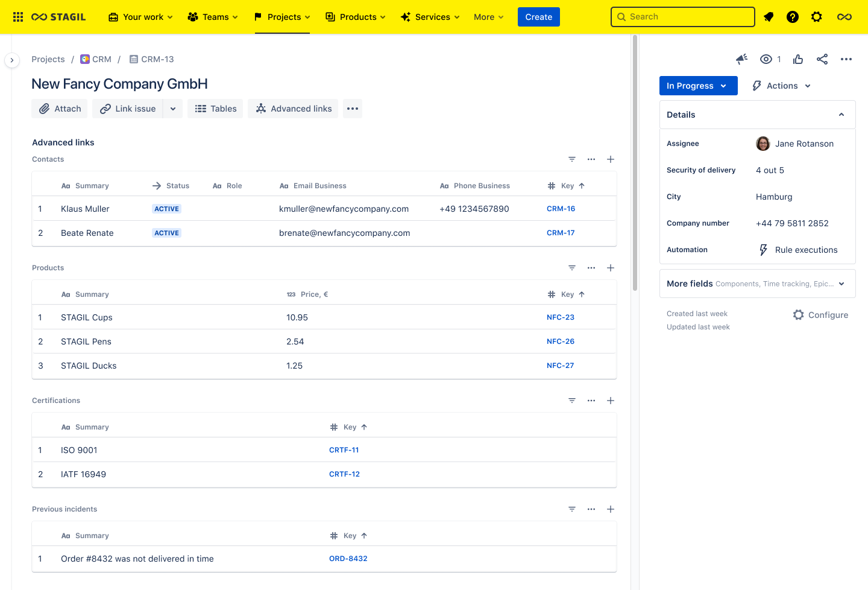Sort Products table by Key column

point(567,294)
